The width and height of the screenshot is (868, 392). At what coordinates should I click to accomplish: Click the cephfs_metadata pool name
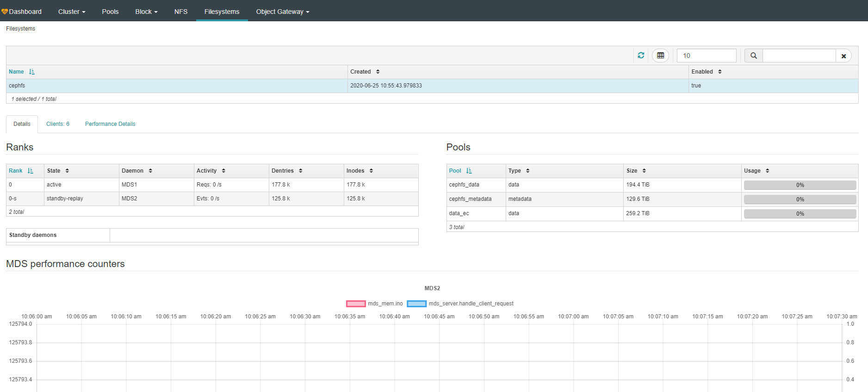pyautogui.click(x=470, y=199)
